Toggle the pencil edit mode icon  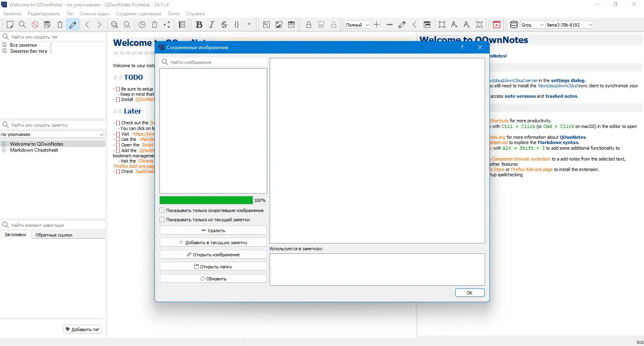pos(72,25)
